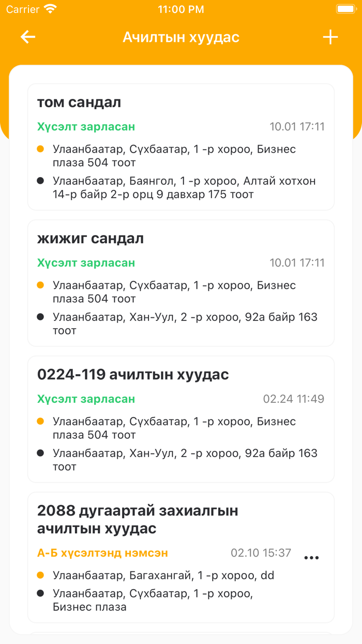Tap the Wi-Fi icon in status bar
Screen dimensions: 362x644
click(50, 9)
